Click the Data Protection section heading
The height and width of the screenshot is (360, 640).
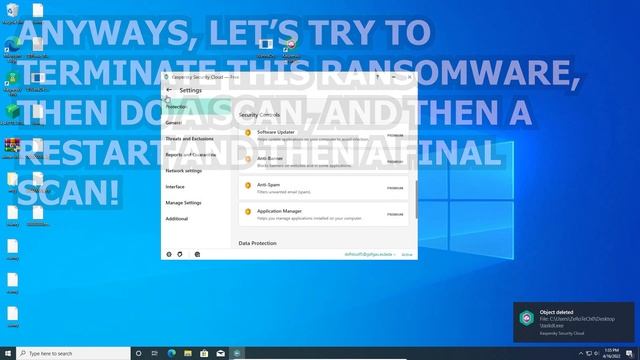[x=258, y=243]
